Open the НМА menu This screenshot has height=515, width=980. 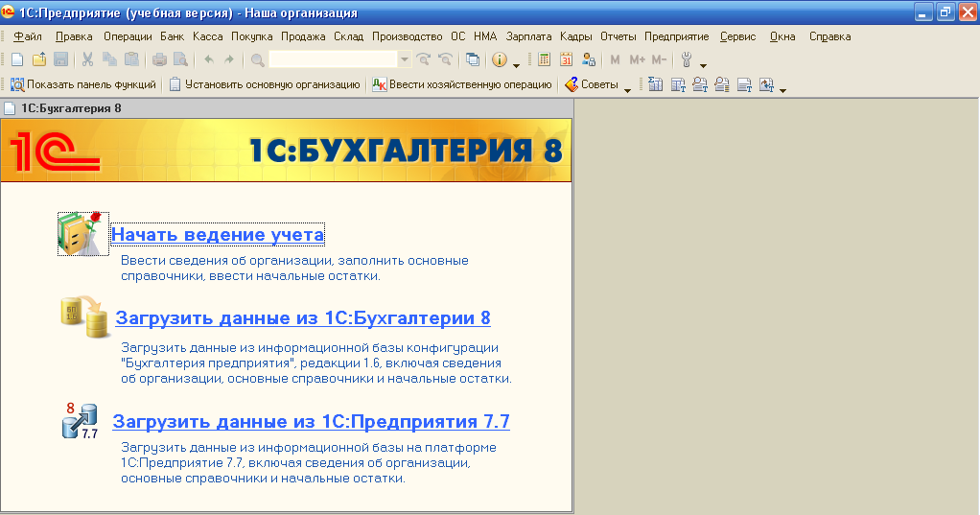[x=485, y=36]
